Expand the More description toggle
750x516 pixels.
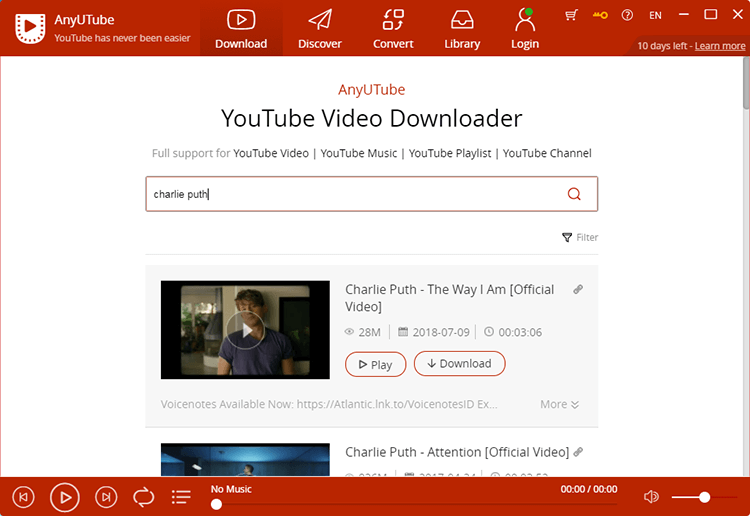click(x=559, y=404)
